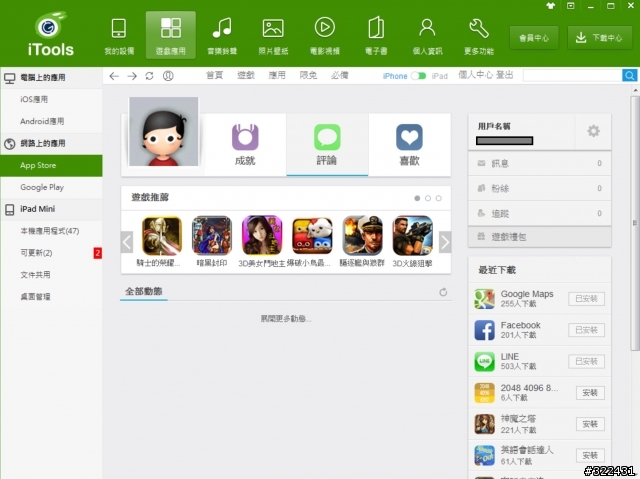Screen dimensions: 640x479
Task: Show previous recommended games
Action: pos(127,242)
